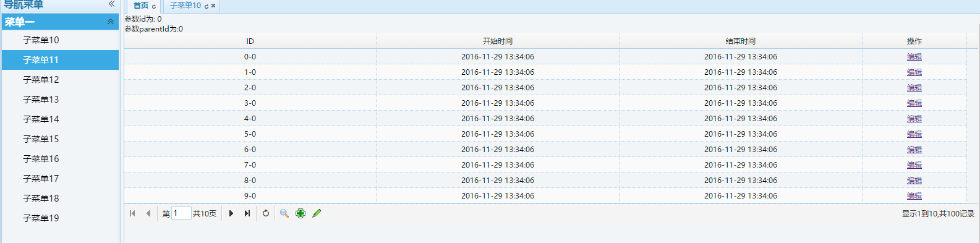
Task: Go to next page in pager
Action: [x=231, y=213]
